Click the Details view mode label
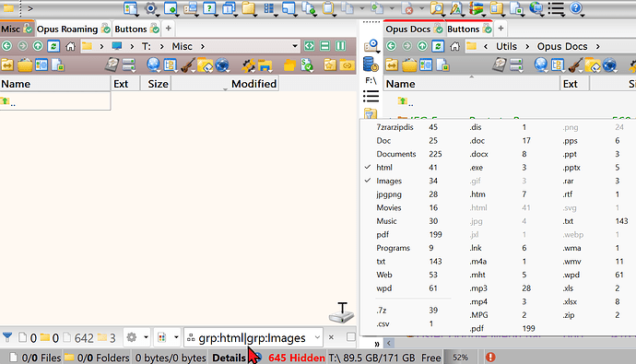The height and width of the screenshot is (364, 636). (x=229, y=358)
